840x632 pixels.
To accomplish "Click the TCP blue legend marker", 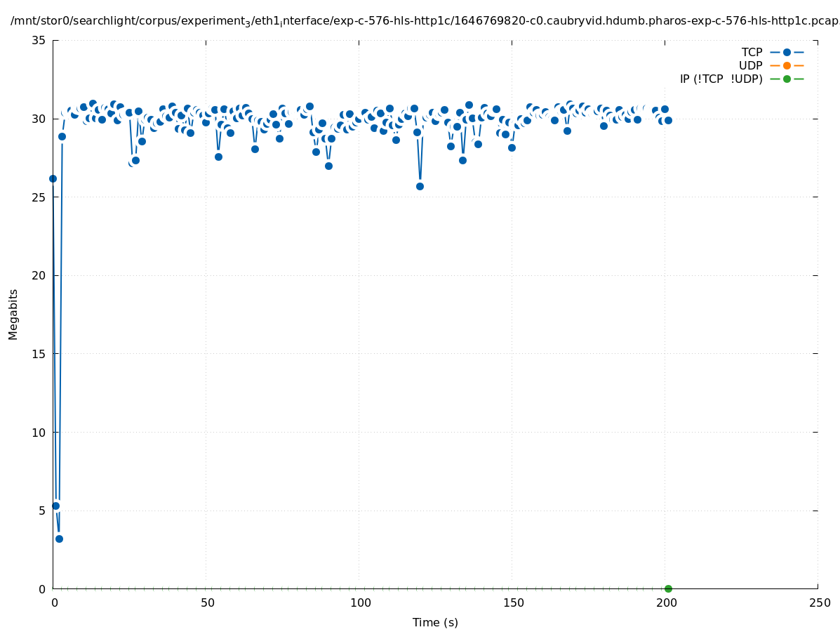I will (787, 52).
